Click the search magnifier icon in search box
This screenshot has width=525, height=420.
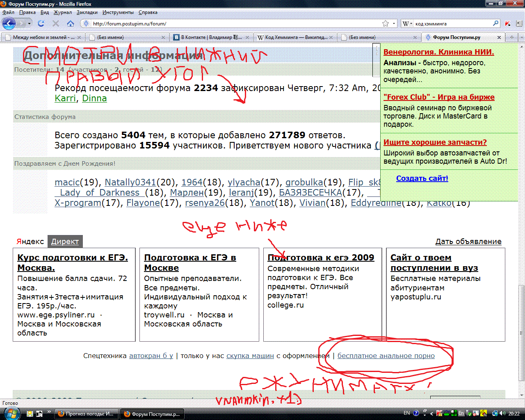495,23
